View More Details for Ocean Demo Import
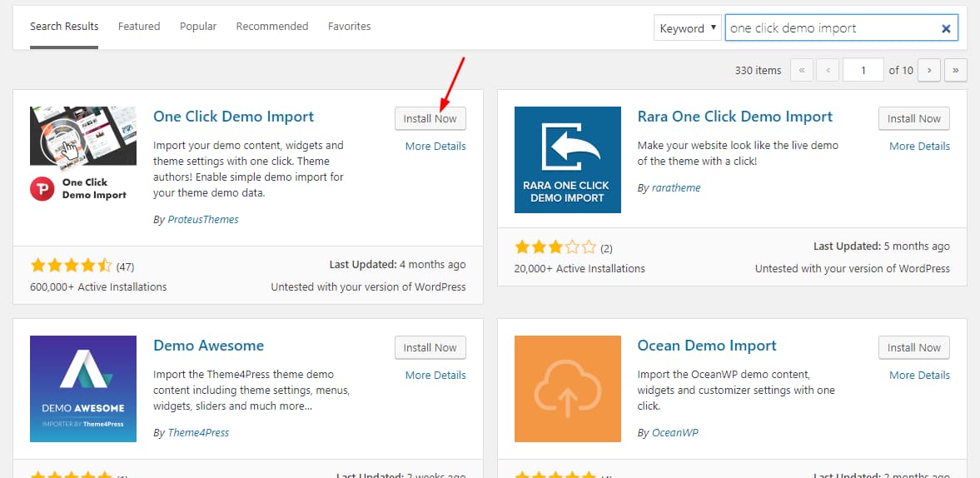This screenshot has height=478, width=980. [x=919, y=376]
